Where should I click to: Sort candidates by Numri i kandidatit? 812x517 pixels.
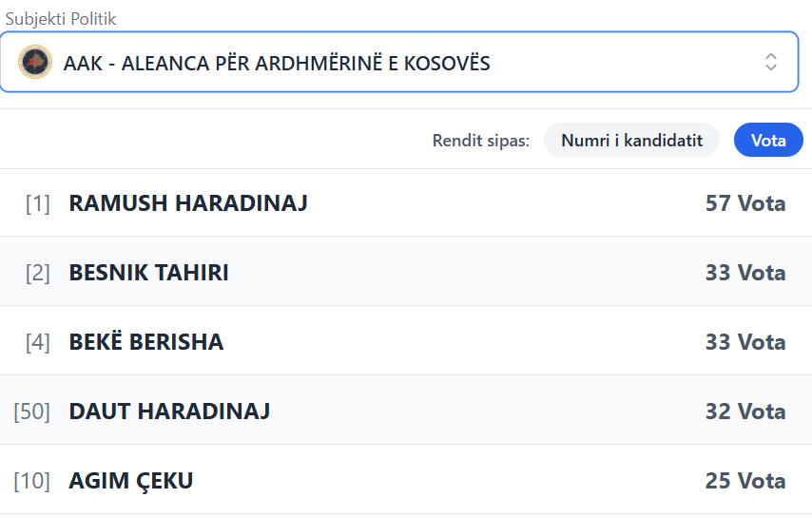click(631, 141)
